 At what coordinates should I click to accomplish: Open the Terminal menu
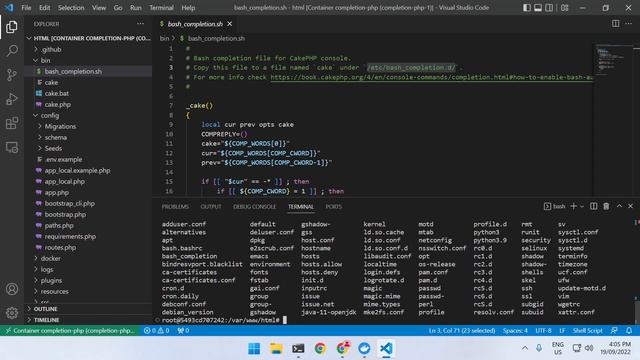point(161,8)
